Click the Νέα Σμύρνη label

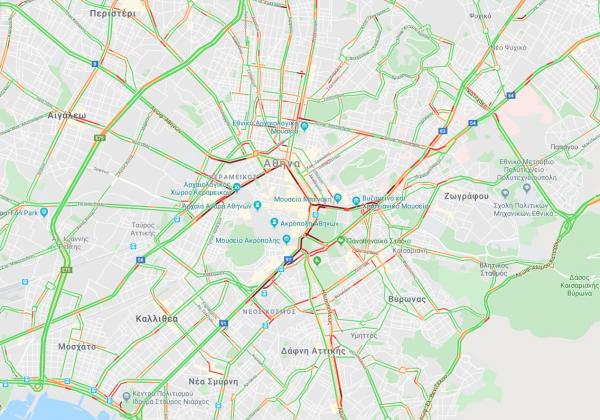pyautogui.click(x=213, y=381)
